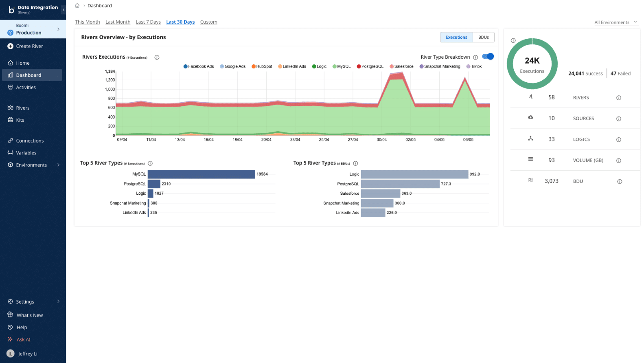Click the 24,041 Success count
This screenshot has width=644, height=363.
(x=585, y=74)
